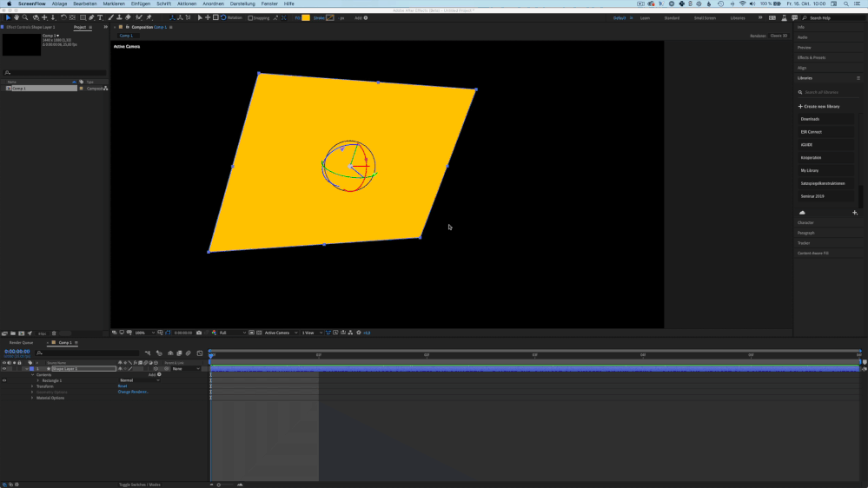
Task: Open the 1 View layout dropdown
Action: pyautogui.click(x=312, y=333)
